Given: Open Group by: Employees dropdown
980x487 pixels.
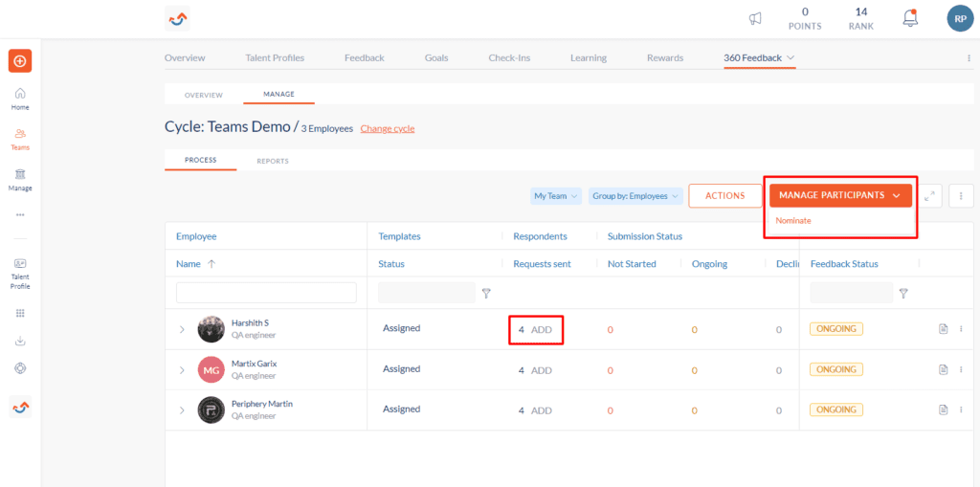Looking at the screenshot, I should click(x=636, y=196).
